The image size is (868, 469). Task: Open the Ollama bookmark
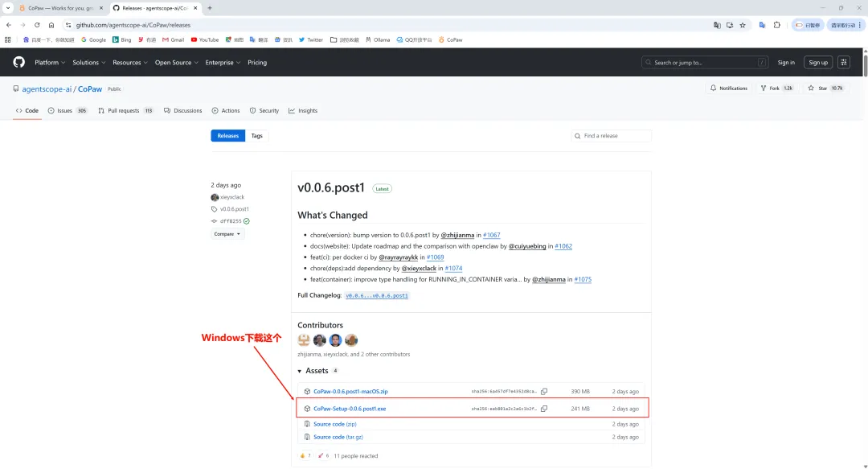coord(378,40)
